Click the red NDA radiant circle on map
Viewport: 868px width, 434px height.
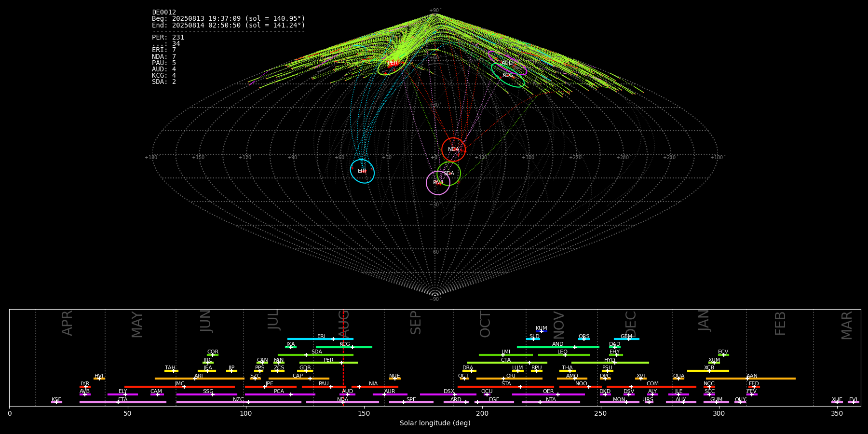(454, 149)
